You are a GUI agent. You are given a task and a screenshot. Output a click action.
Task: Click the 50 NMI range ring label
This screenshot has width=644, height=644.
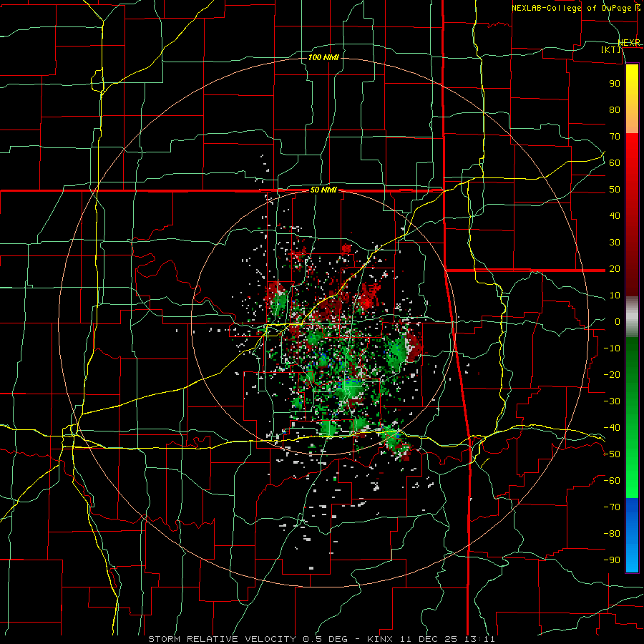[323, 190]
